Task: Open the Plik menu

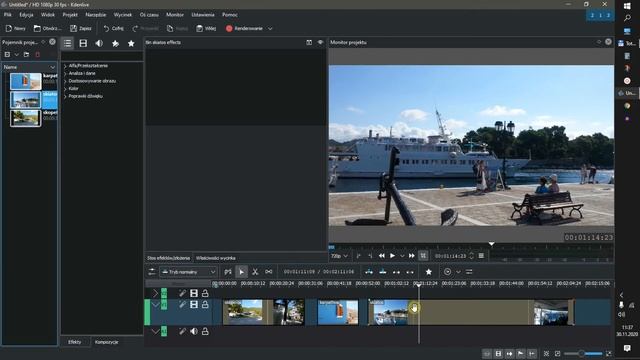Action: tap(8, 15)
